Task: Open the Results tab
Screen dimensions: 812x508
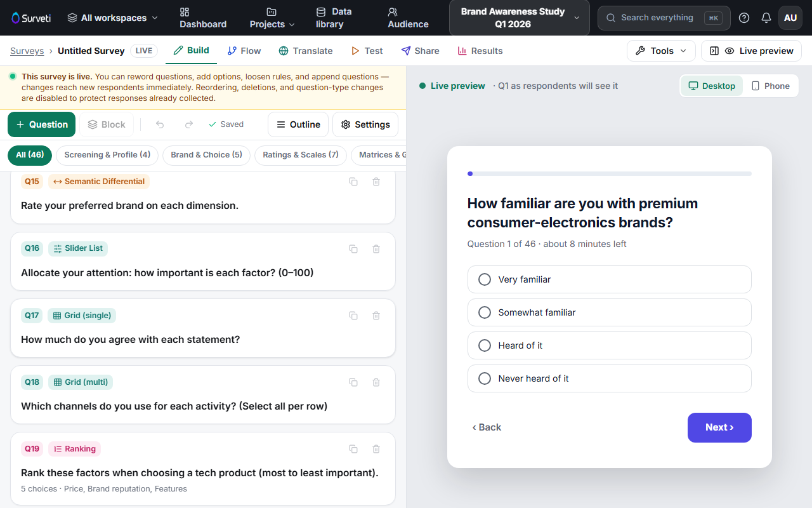Action: coord(480,51)
